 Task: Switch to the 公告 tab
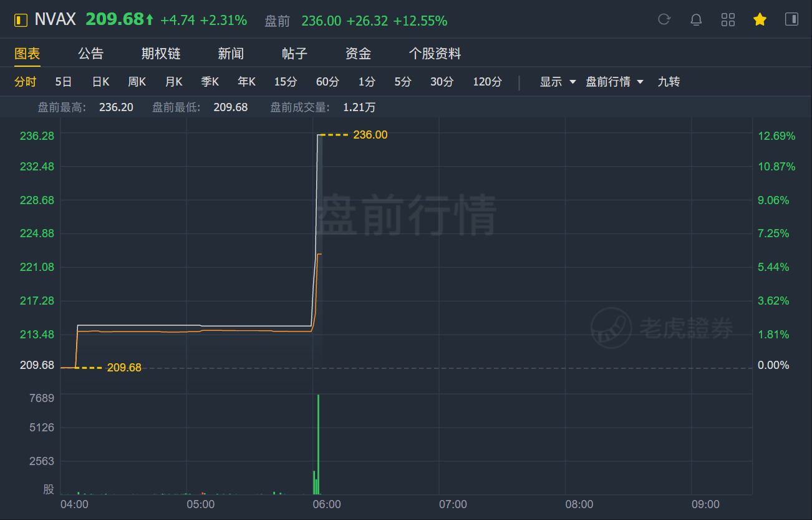[91, 54]
